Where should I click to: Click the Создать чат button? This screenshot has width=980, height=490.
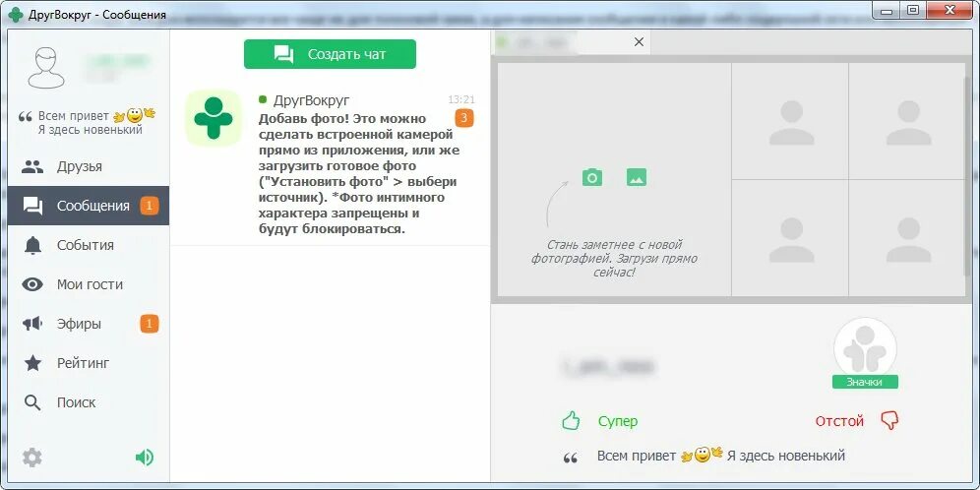click(x=330, y=54)
